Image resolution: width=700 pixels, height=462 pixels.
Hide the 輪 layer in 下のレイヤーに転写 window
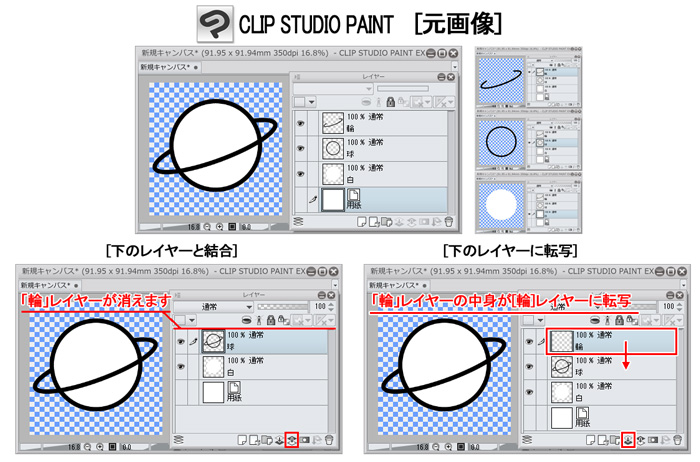point(529,341)
